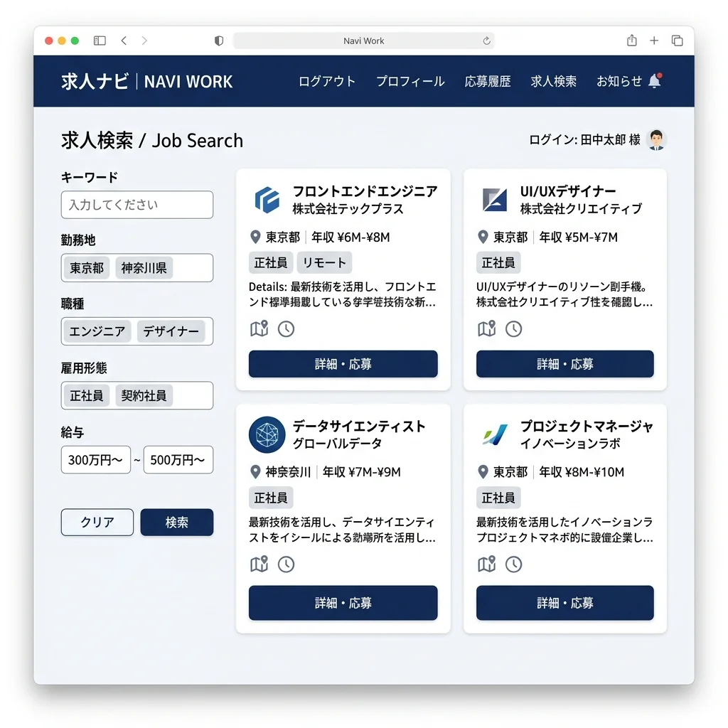Screen dimensions: 728x728
Task: Open the お知らせ menu item
Action: pyautogui.click(x=619, y=81)
